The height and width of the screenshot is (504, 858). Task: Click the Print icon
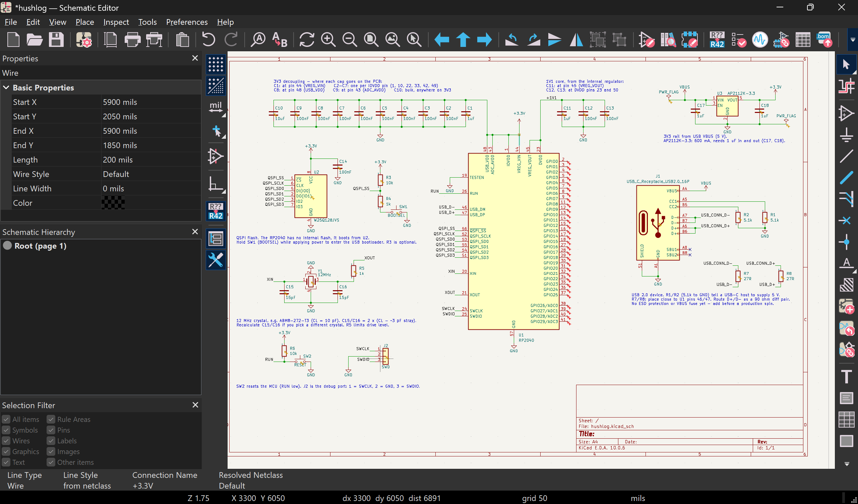coord(132,40)
